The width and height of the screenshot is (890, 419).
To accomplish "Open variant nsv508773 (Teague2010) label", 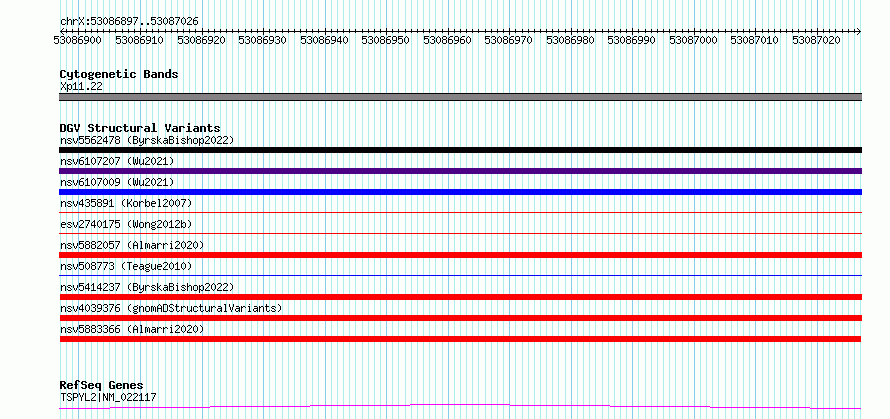I will pyautogui.click(x=126, y=266).
